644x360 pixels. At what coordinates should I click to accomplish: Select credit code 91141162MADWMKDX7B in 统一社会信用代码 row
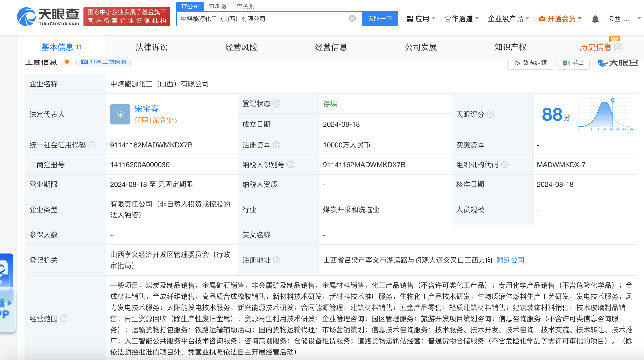(151, 145)
